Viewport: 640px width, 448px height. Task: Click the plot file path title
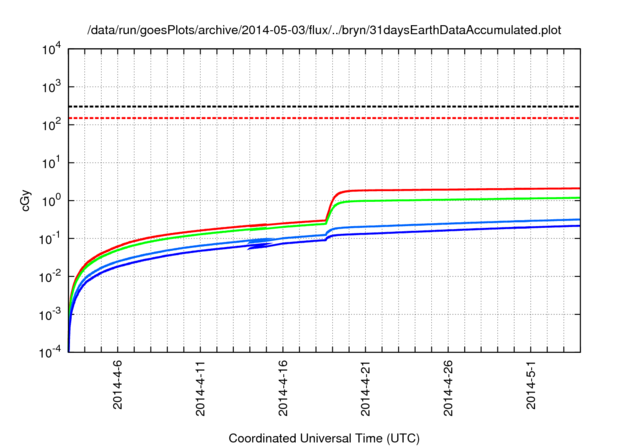pos(324,30)
